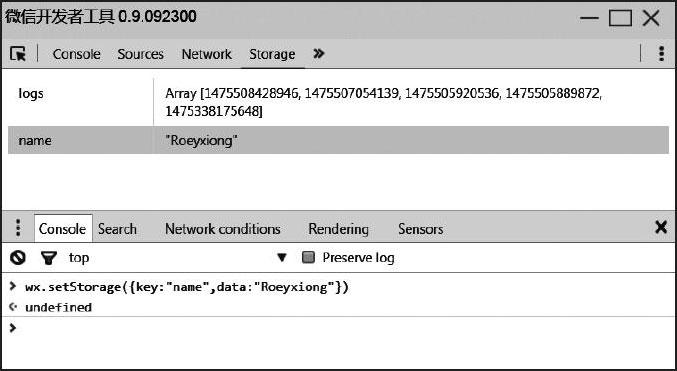
Task: Switch to the Sources tab
Action: pos(140,54)
